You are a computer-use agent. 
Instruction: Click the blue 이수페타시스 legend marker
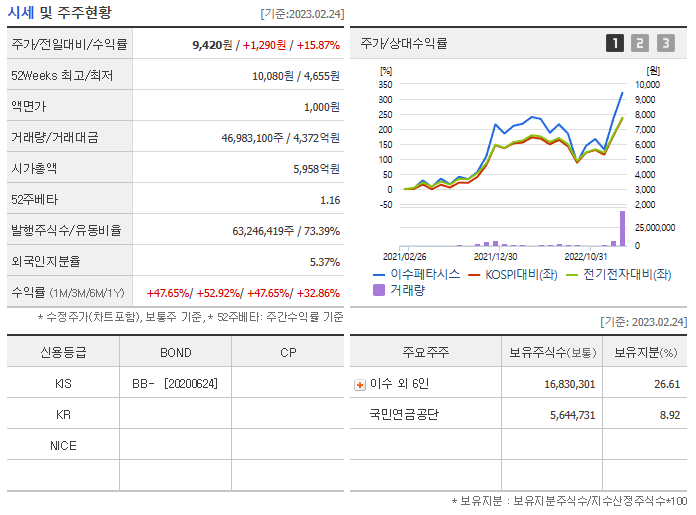click(379, 275)
